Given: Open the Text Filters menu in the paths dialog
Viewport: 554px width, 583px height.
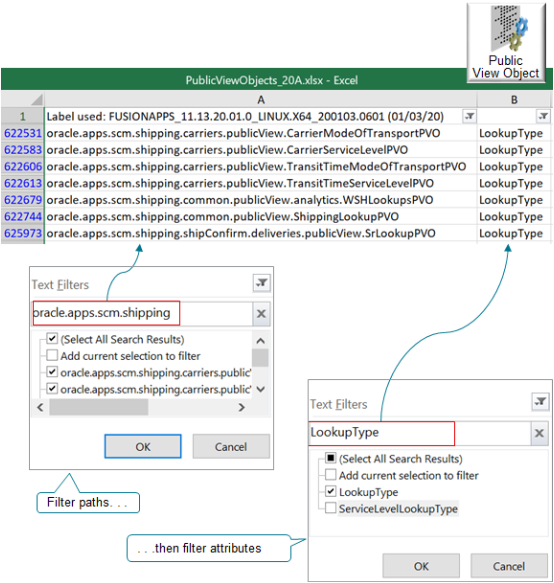Looking at the screenshot, I should click(x=60, y=285).
